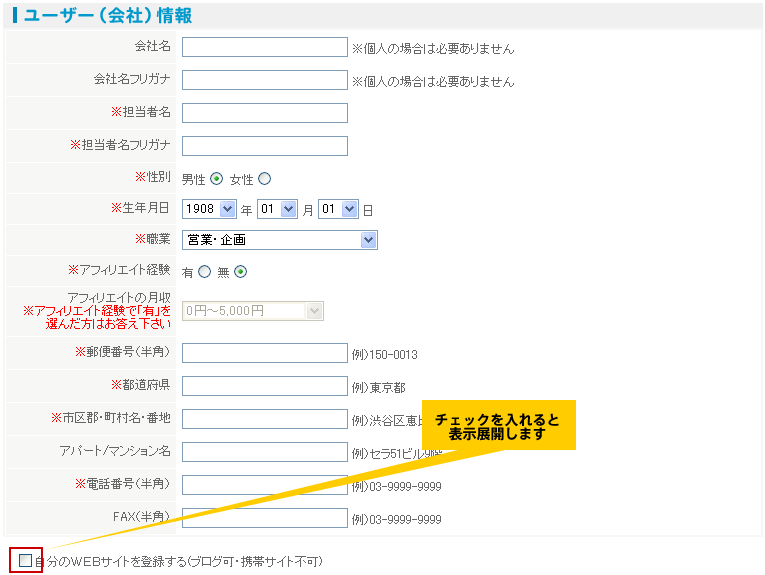
Task: Open the birth day dropdown
Action: pyautogui.click(x=338, y=210)
